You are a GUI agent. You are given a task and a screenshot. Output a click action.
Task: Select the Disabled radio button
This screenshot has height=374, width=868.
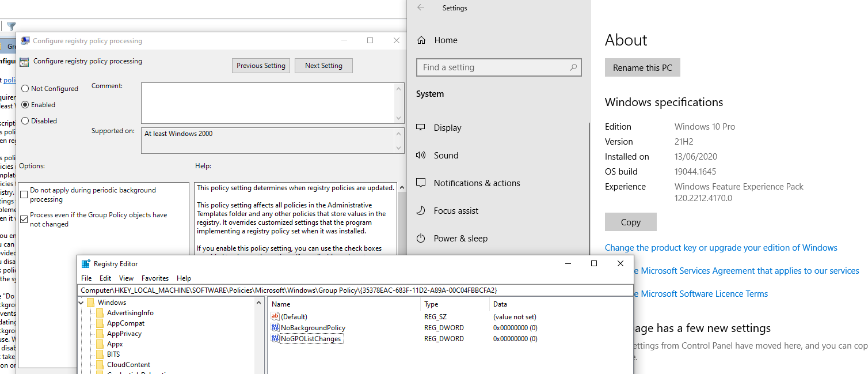(x=24, y=120)
